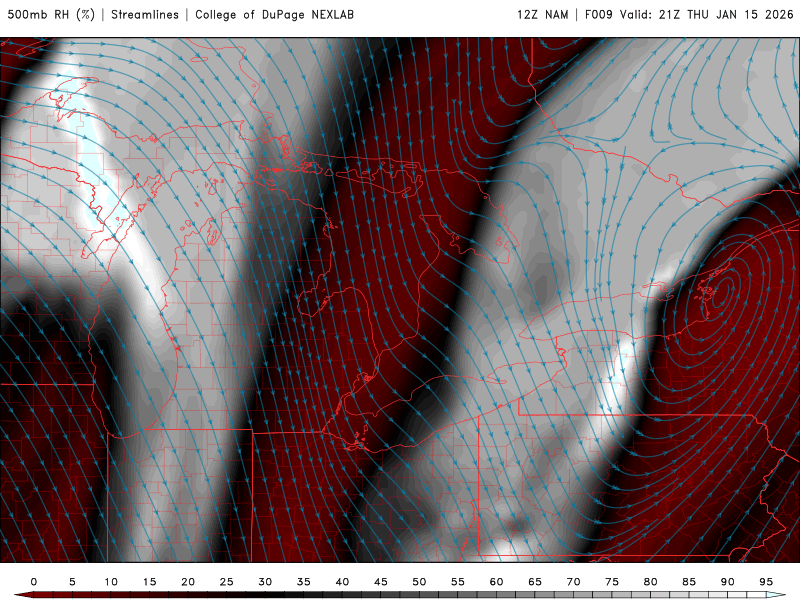Click "College of DuPage NEXLAB" header text
The width and height of the screenshot is (800, 600).
click(274, 14)
